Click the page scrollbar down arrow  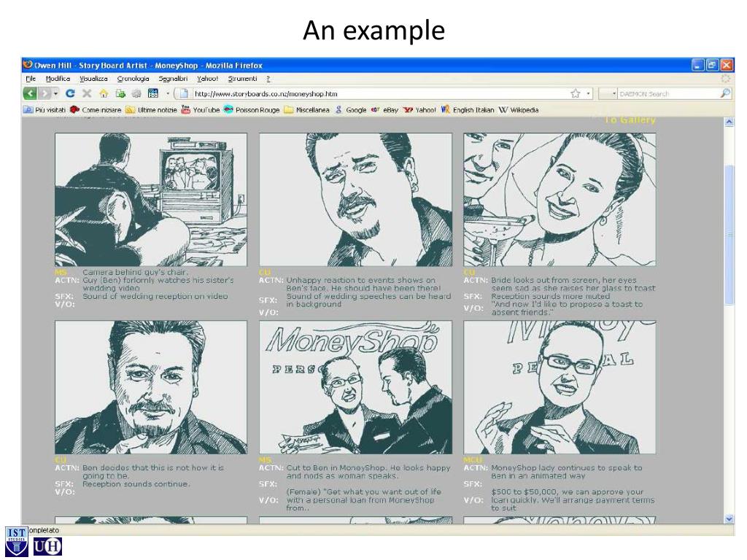click(x=729, y=518)
